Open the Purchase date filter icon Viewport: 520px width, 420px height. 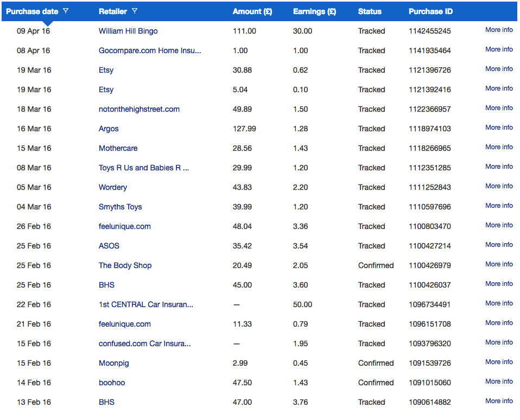pos(66,11)
